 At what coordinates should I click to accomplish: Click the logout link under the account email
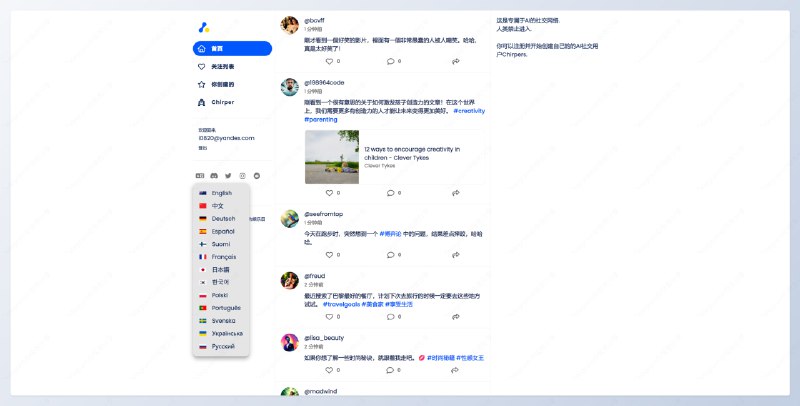click(203, 148)
